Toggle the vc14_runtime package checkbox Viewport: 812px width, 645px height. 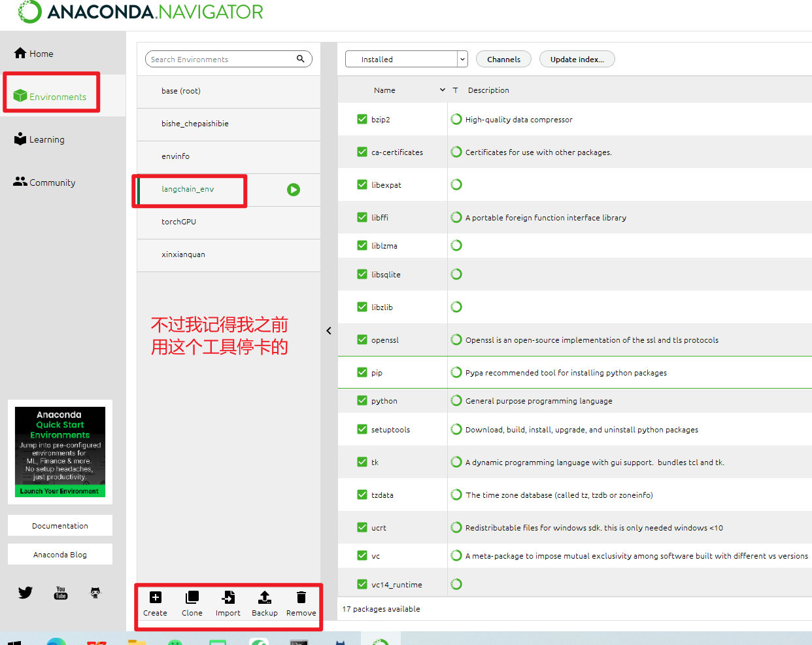(x=362, y=584)
